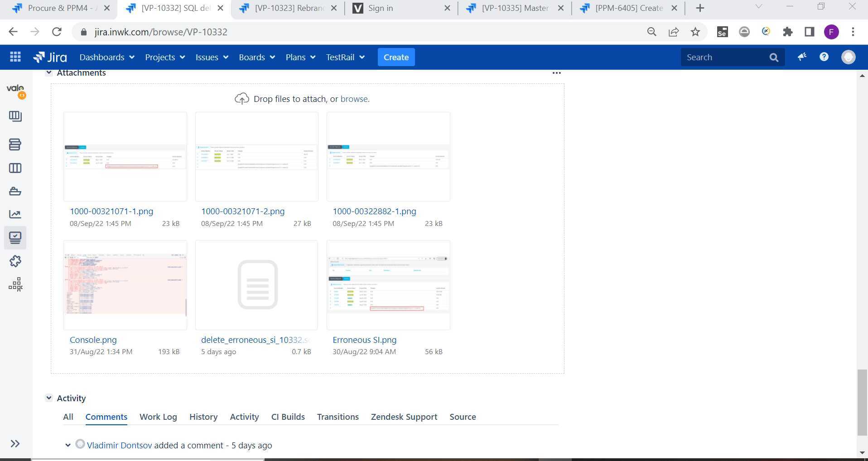The image size is (868, 461).
Task: Open the Reports chart icon in sidebar
Action: [x=15, y=214]
